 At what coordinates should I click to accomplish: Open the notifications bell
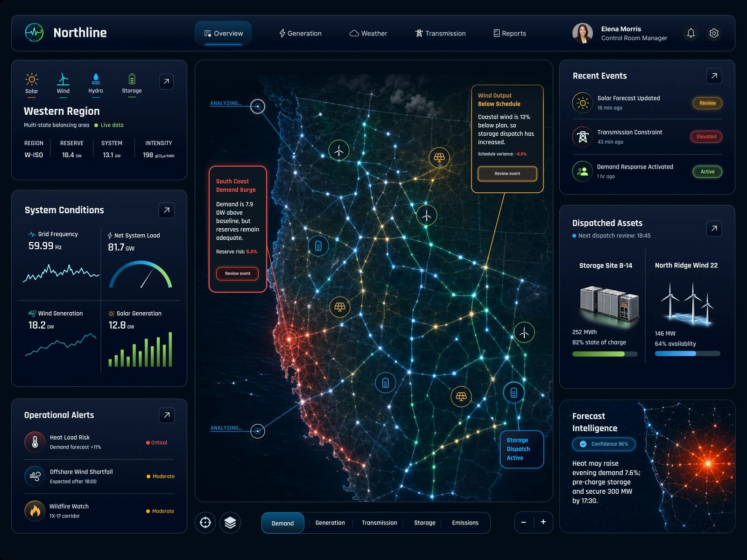coord(691,33)
